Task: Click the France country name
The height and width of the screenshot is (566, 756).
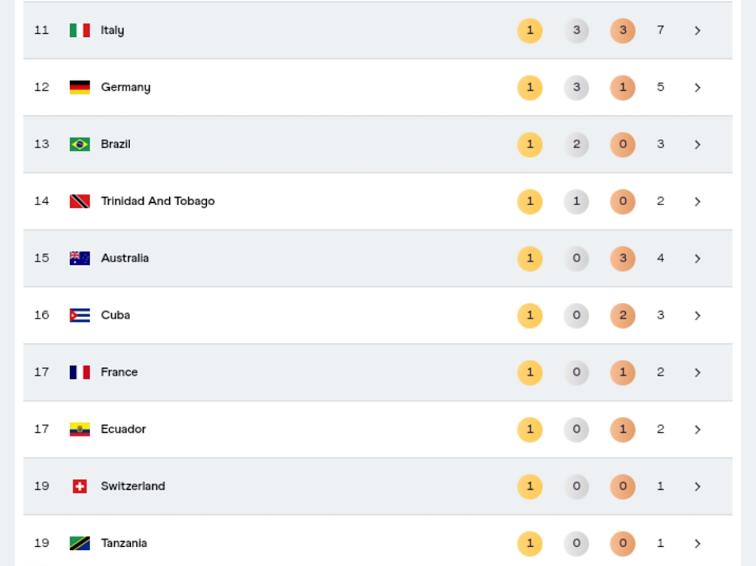Action: click(119, 372)
